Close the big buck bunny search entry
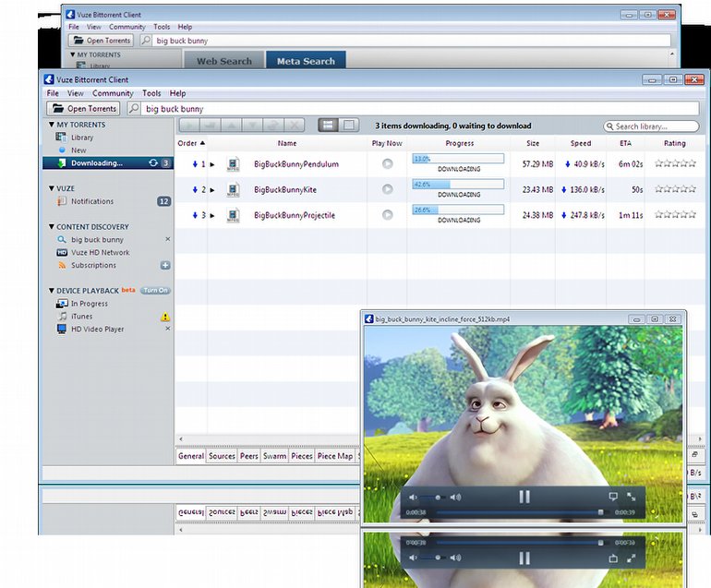 click(x=167, y=239)
